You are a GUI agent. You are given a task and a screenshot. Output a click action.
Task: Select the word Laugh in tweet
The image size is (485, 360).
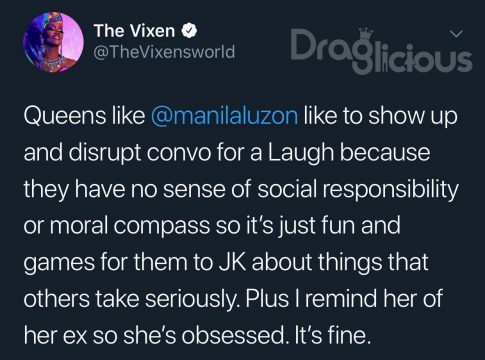pos(301,153)
